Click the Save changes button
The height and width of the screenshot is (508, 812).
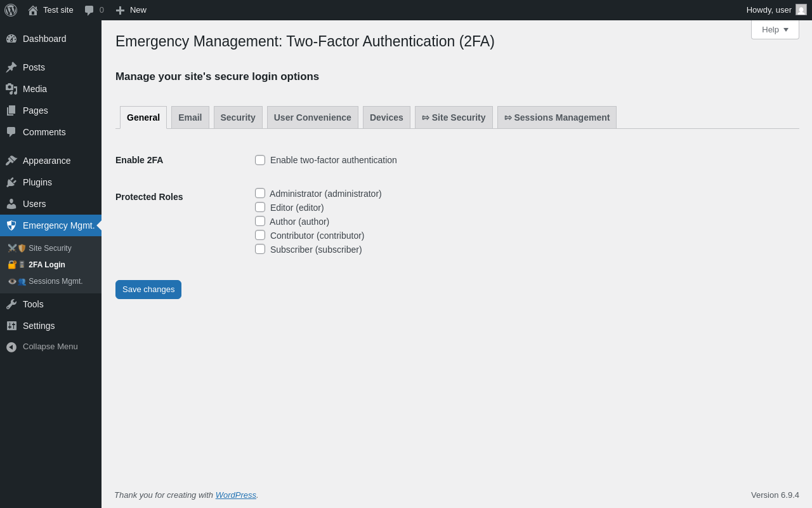(x=148, y=290)
